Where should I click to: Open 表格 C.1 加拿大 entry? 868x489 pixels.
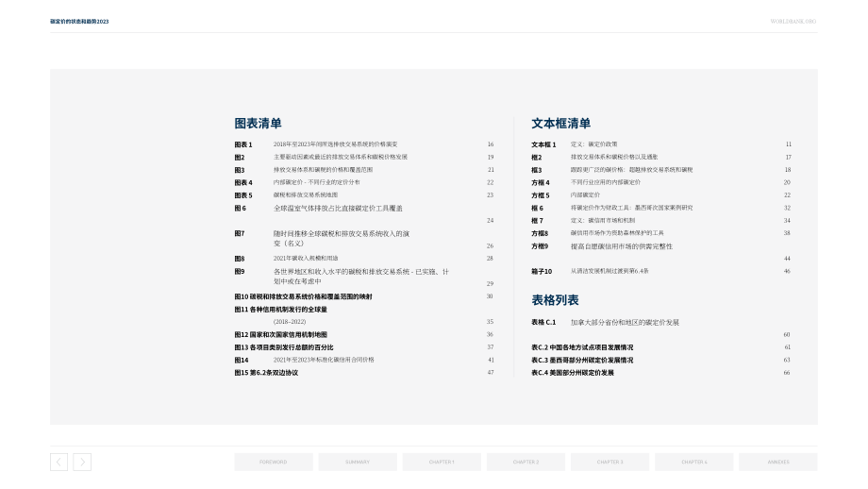click(661, 328)
